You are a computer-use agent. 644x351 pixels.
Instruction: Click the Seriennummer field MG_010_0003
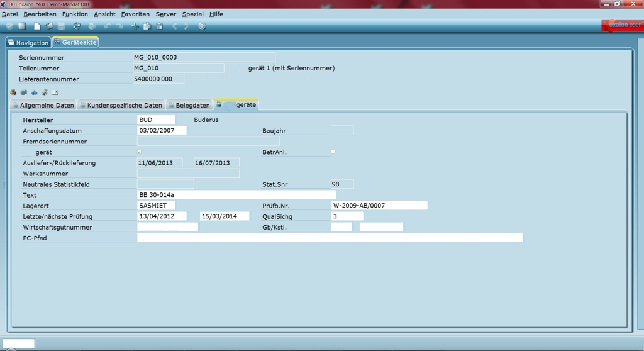coord(204,57)
